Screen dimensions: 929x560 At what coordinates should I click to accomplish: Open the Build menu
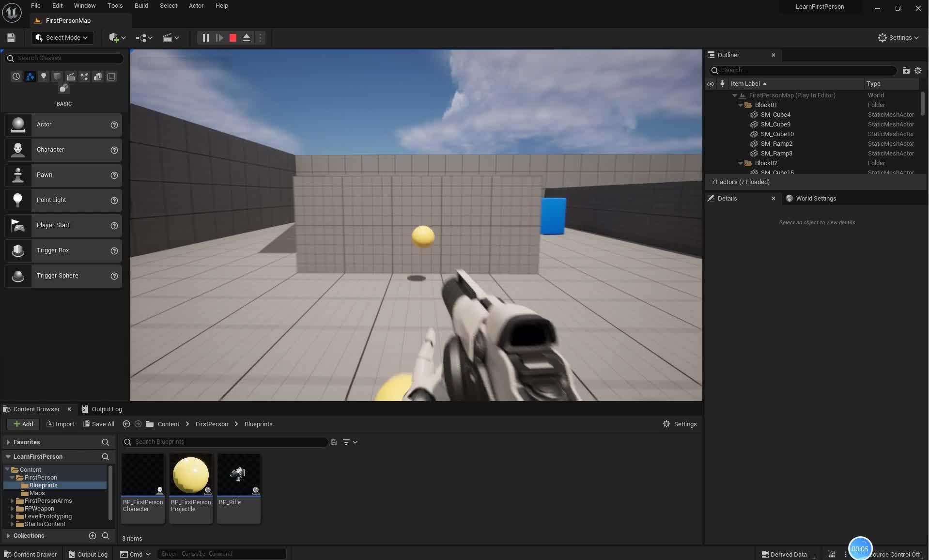pyautogui.click(x=141, y=5)
